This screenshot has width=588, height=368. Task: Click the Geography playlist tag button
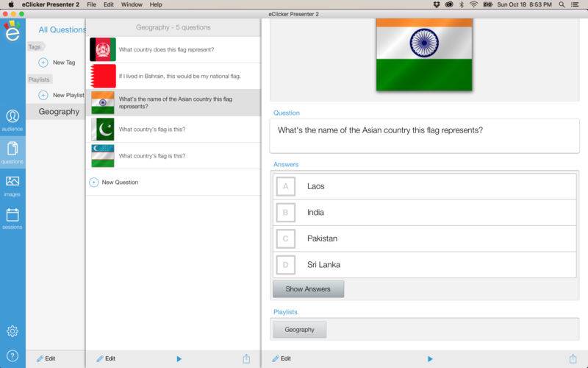click(300, 329)
